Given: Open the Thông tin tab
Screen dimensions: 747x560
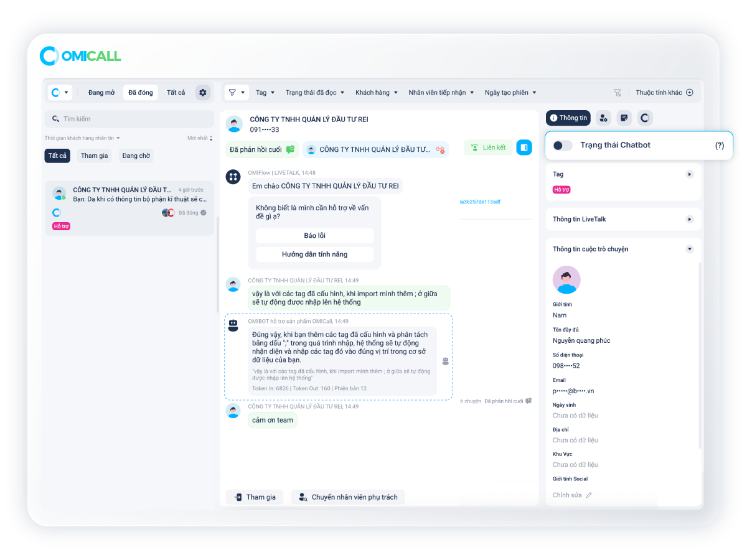Looking at the screenshot, I should [568, 118].
